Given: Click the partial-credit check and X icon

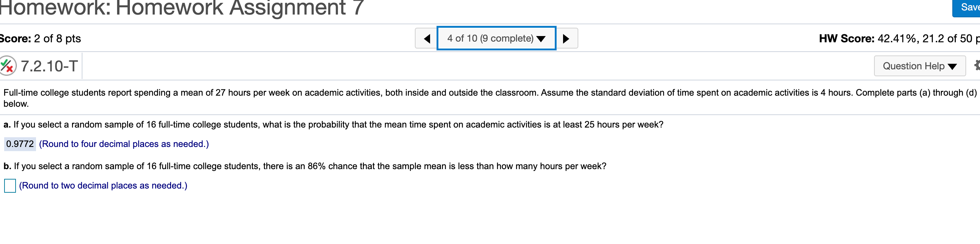Looking at the screenshot, I should tap(8, 66).
